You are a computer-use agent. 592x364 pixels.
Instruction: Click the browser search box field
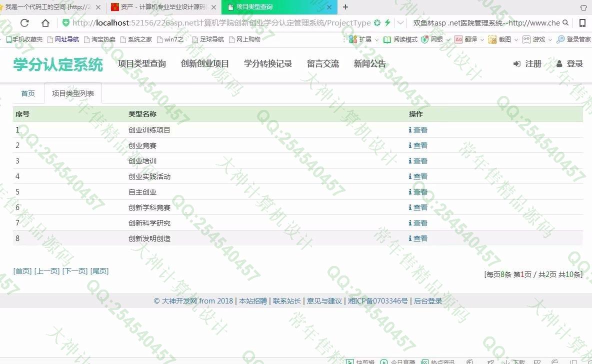coord(486,22)
